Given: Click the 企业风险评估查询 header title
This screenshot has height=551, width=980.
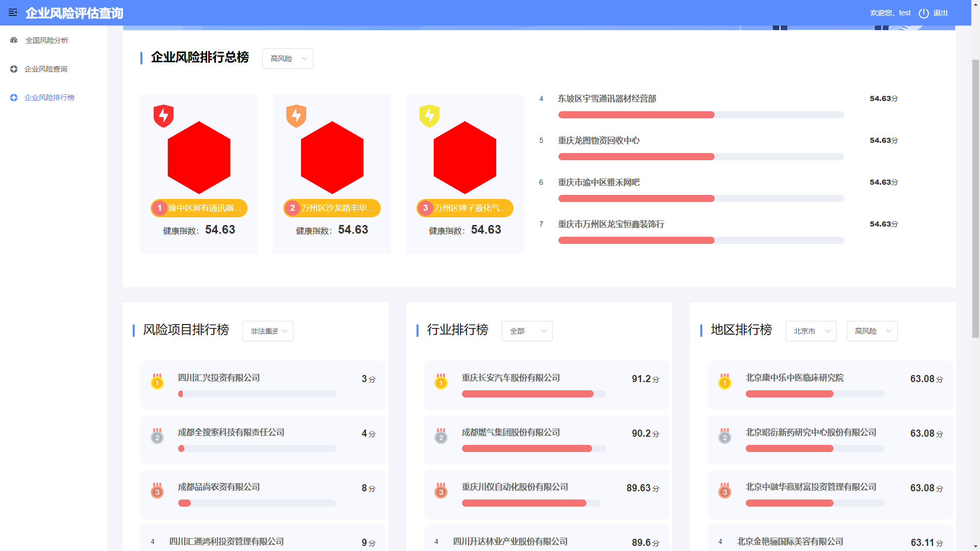Looking at the screenshot, I should pos(75,13).
